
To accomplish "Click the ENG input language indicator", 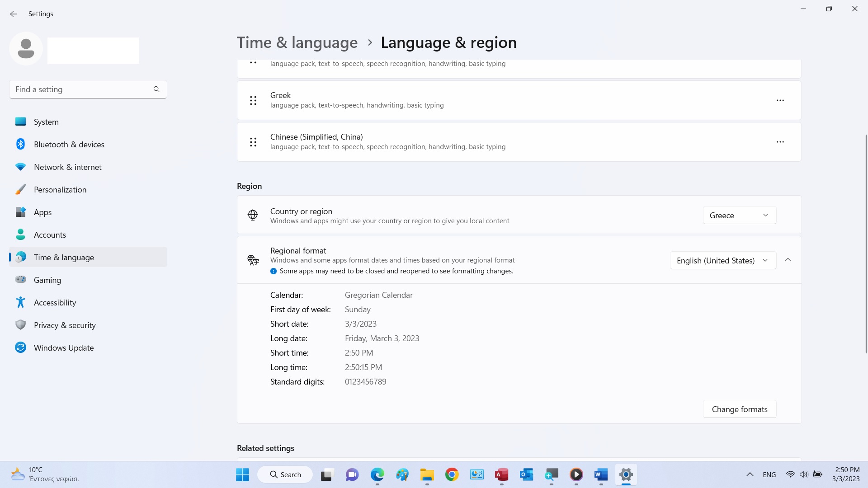I will click(769, 474).
